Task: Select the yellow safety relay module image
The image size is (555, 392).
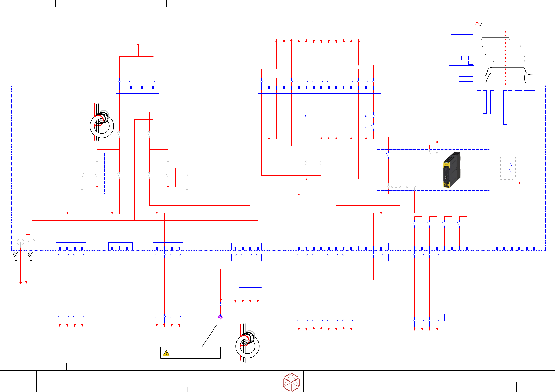Action: (452, 170)
